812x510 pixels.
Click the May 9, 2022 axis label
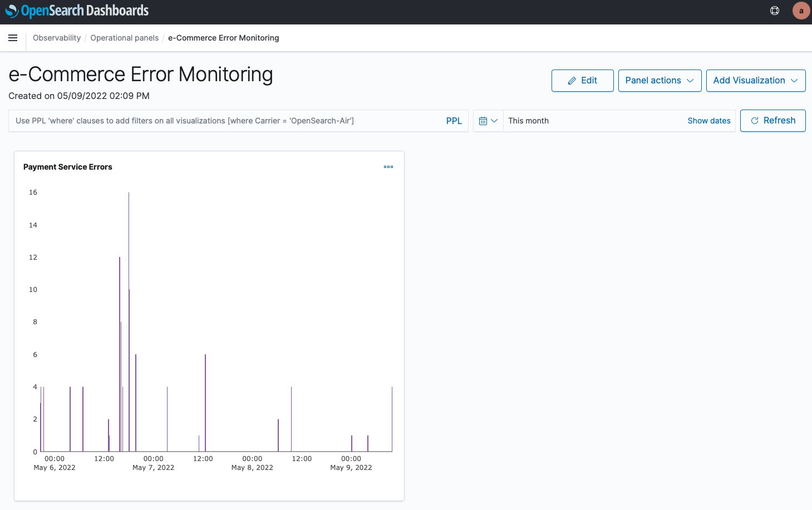click(x=351, y=468)
